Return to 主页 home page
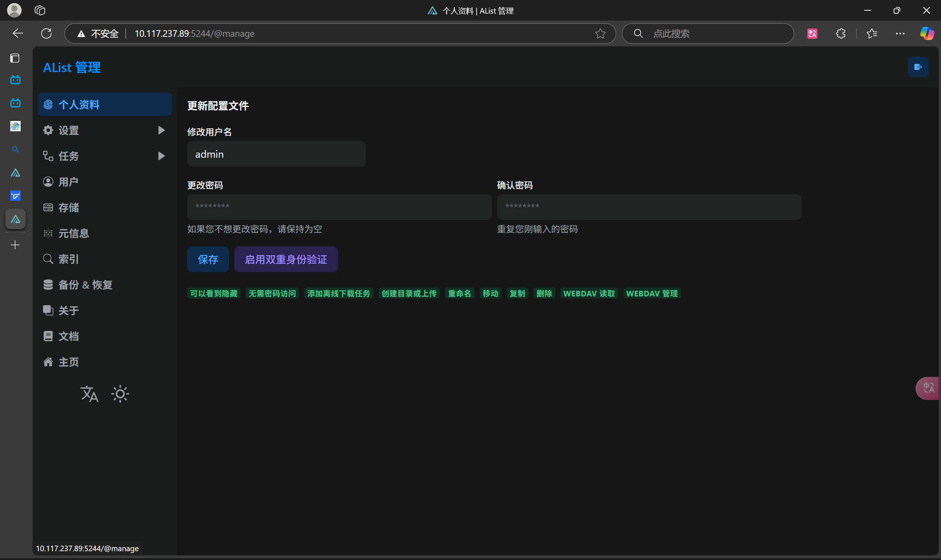The image size is (941, 560). tap(105, 362)
